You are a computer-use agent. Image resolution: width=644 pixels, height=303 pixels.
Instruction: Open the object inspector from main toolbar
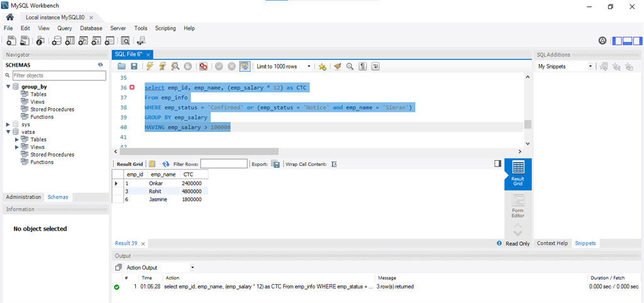point(40,40)
